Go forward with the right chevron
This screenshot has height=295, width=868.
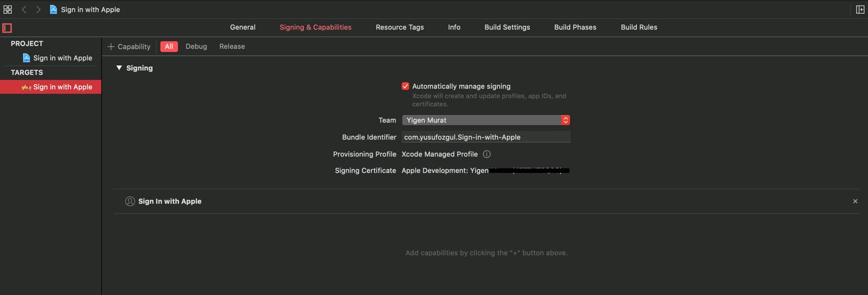pyautogui.click(x=38, y=9)
